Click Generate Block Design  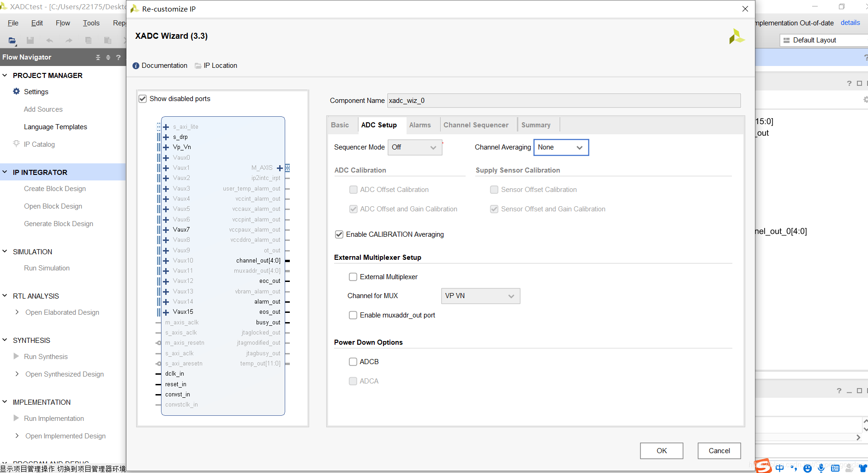click(59, 224)
